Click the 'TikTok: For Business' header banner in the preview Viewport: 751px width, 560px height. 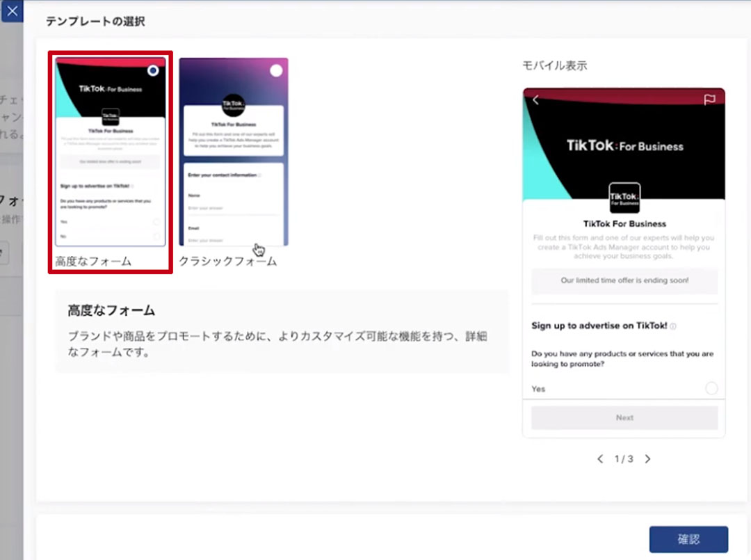pyautogui.click(x=624, y=146)
